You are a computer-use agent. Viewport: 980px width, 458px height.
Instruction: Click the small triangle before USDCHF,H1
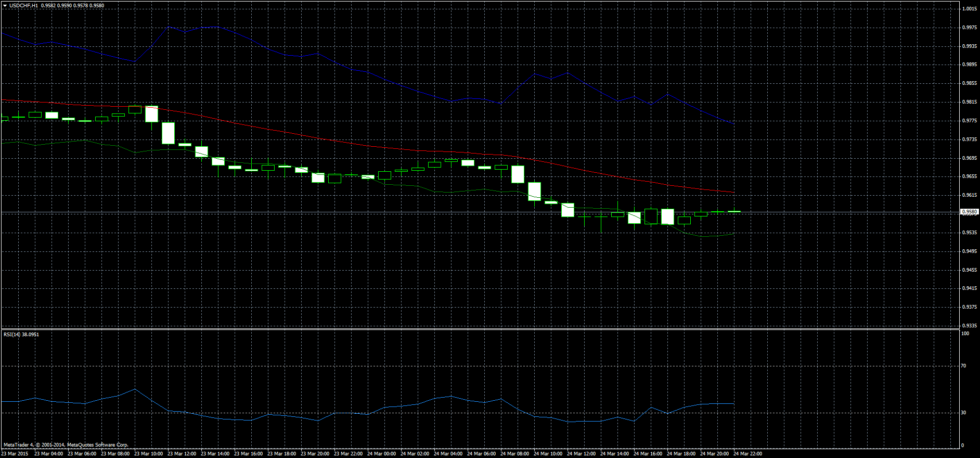pos(5,6)
